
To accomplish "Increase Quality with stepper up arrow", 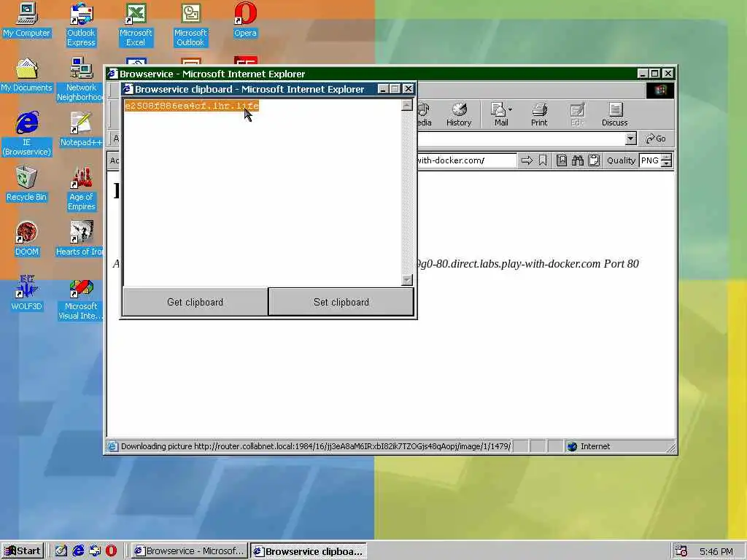I will point(667,157).
